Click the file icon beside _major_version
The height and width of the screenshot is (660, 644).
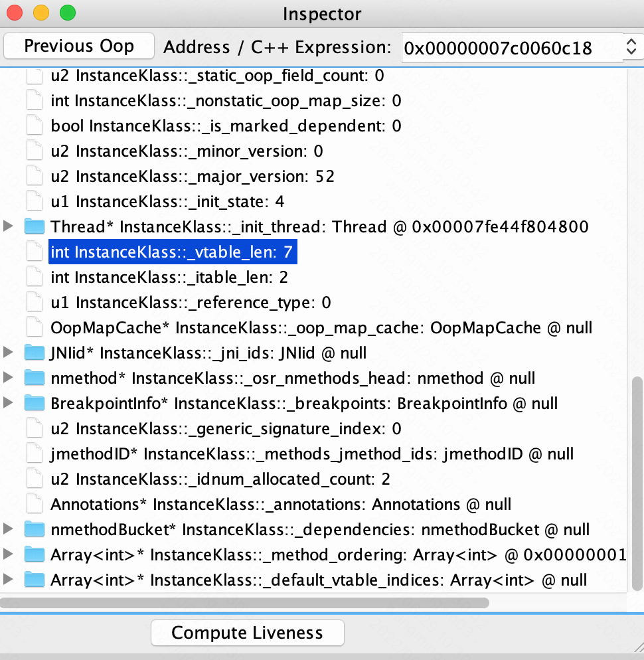(34, 177)
